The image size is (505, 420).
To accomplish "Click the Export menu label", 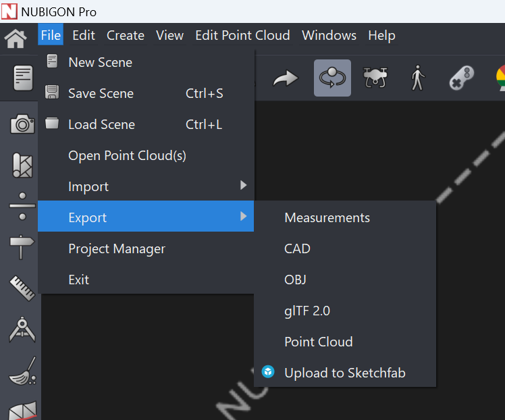I will (x=88, y=218).
